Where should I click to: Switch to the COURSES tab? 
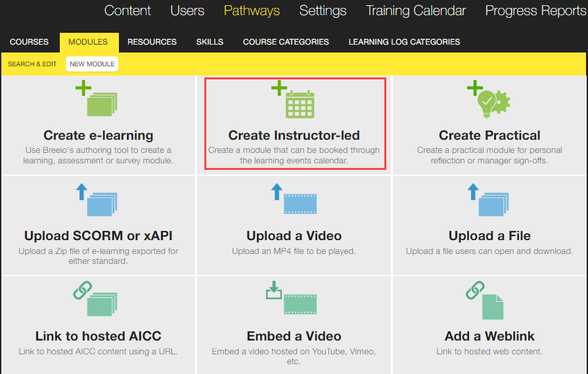coord(30,42)
